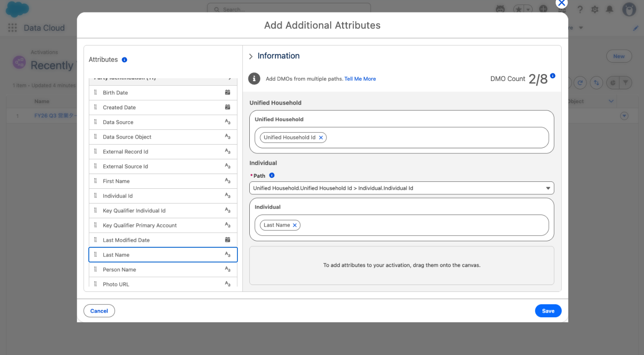Click the info icon beside Path label
This screenshot has height=355, width=644.
[272, 175]
